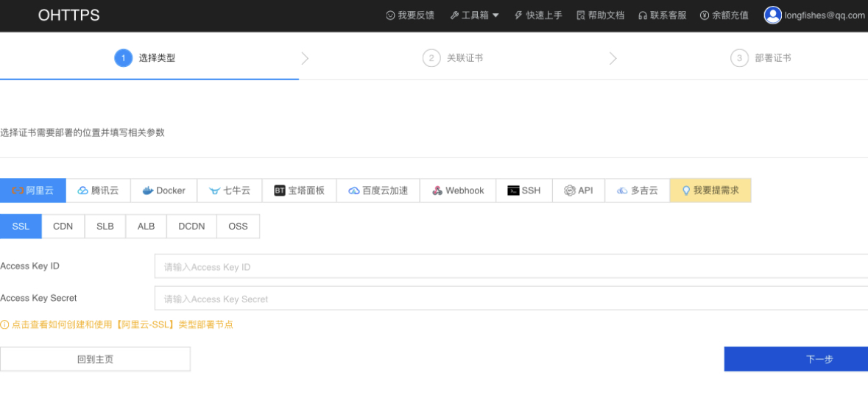Screen dimensions: 868x395
Task: Open the 工具箱 dropdown menu
Action: point(475,15)
